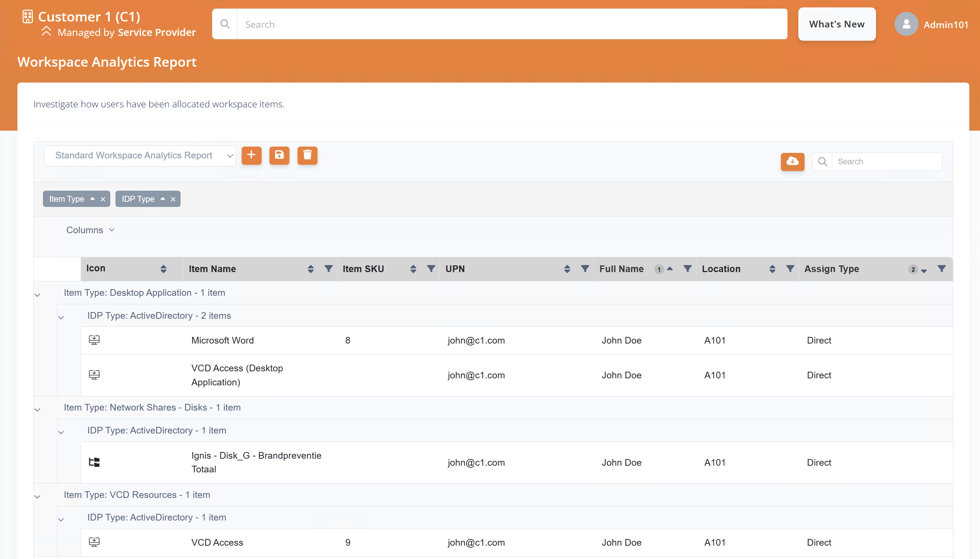Screen dimensions: 980x559
Task: Open Standard Workspace Analytics Report dropdown
Action: [x=140, y=155]
